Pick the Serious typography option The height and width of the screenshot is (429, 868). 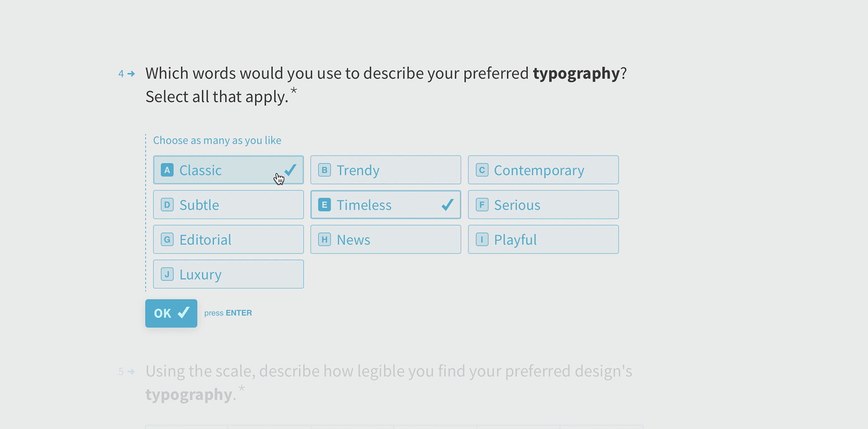coord(543,205)
